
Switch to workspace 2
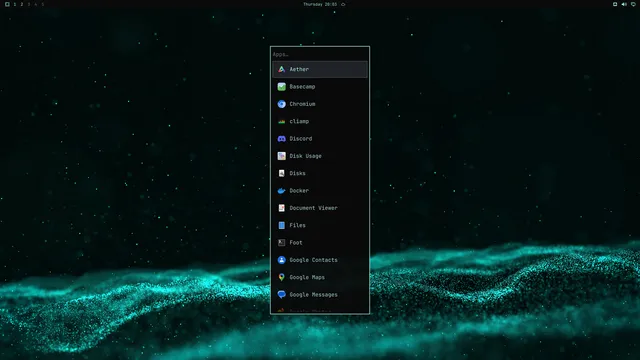[22, 4]
